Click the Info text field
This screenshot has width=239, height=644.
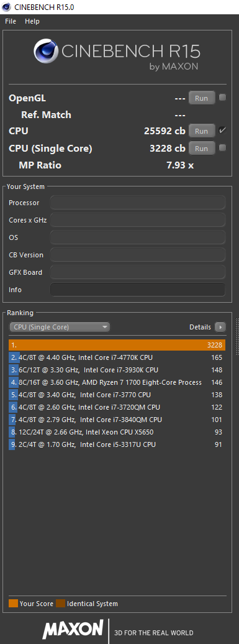click(x=138, y=290)
